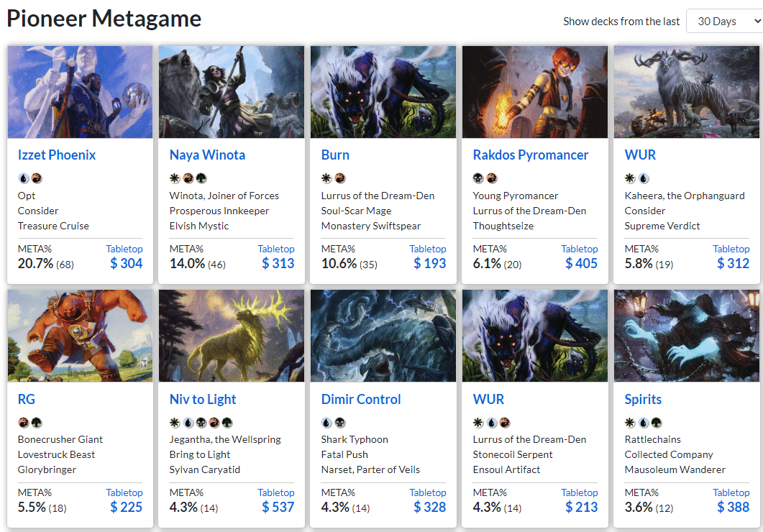Image resolution: width=763 pixels, height=532 pixels.
Task: Click blue mana icon on Izzet Phoenix card
Action: (x=23, y=178)
